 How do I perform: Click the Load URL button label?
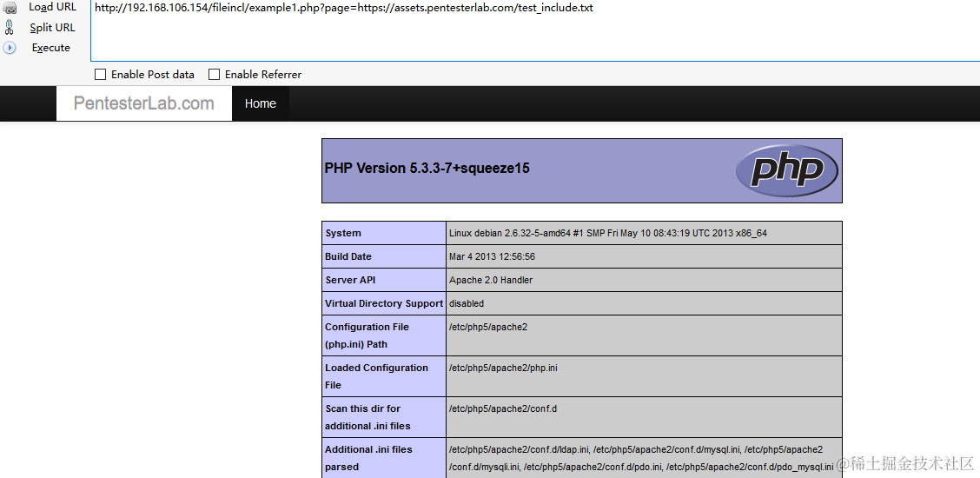click(52, 8)
